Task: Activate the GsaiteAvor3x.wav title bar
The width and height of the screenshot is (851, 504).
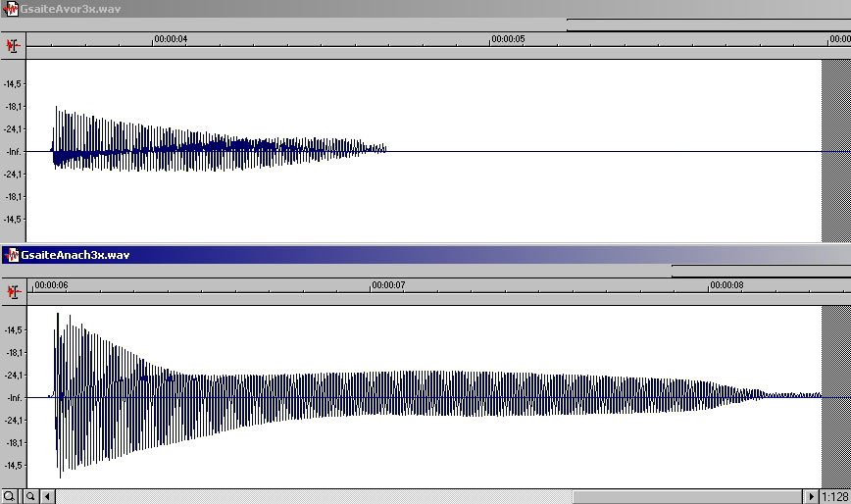Action: [x=425, y=9]
